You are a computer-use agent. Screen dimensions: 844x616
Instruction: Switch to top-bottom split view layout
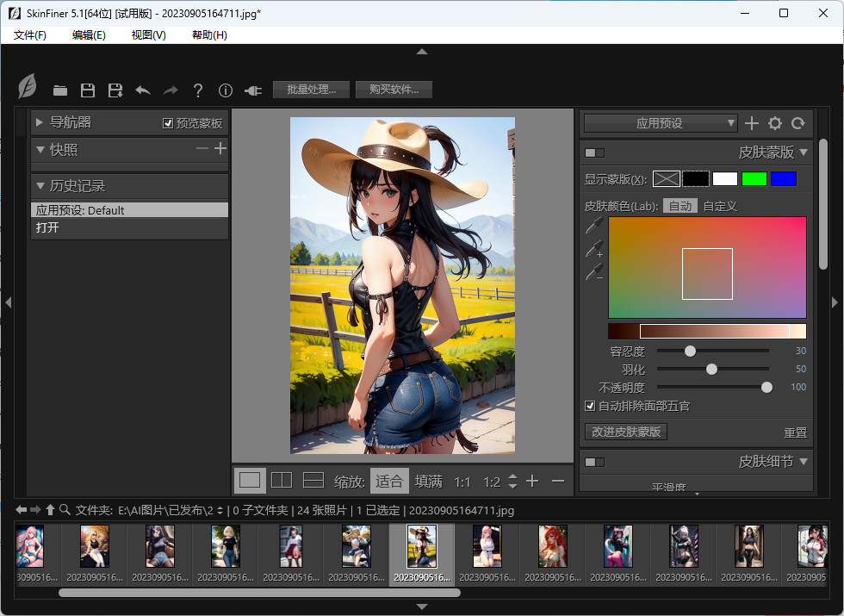click(x=313, y=480)
